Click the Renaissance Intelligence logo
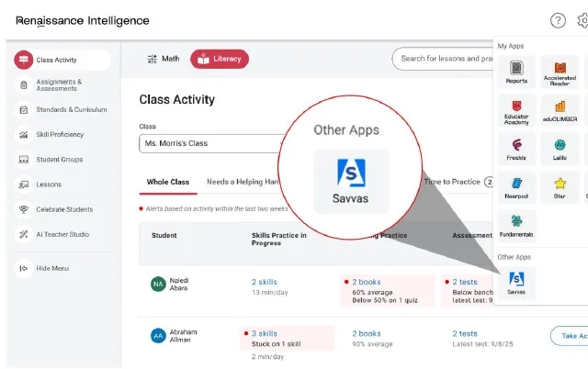Screen dimensions: 588x369 [x=83, y=20]
